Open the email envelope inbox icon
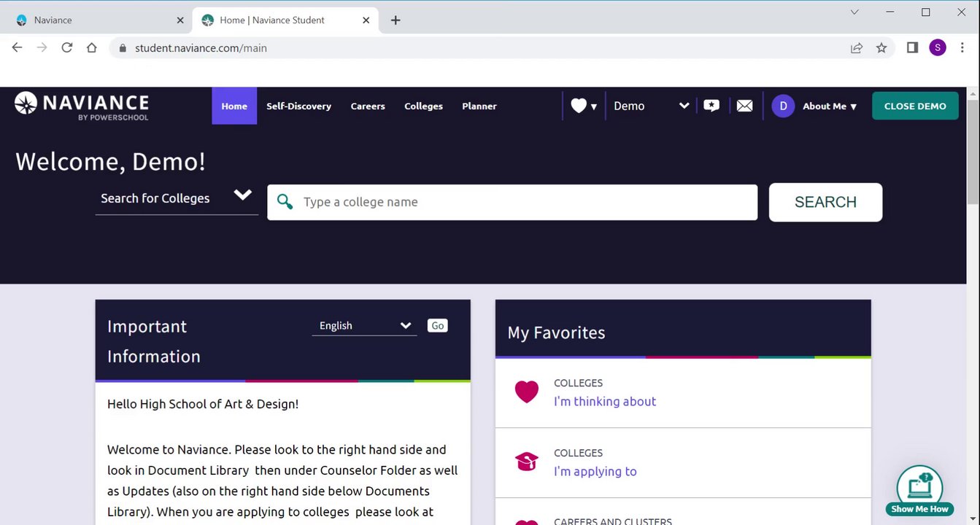 point(744,106)
